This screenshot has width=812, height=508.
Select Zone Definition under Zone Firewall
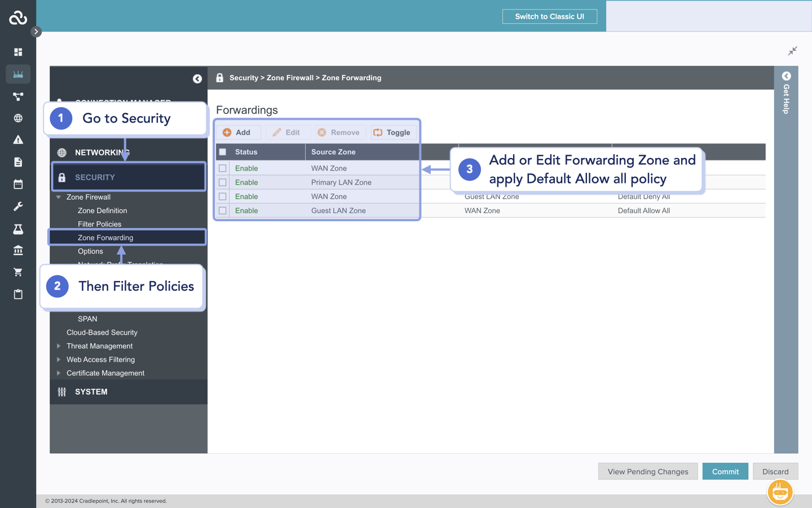click(103, 211)
